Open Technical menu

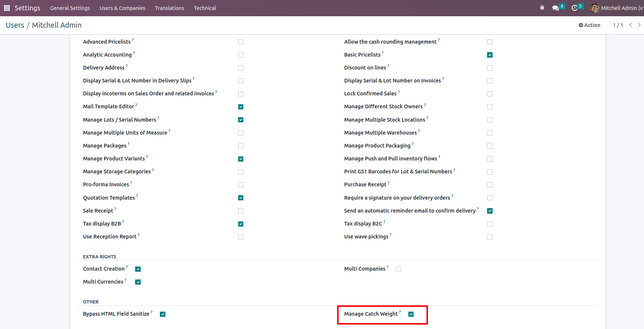(205, 8)
